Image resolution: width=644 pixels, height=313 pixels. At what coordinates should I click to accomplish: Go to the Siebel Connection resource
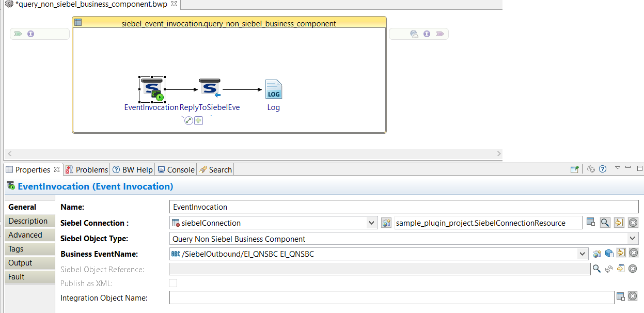(619, 223)
